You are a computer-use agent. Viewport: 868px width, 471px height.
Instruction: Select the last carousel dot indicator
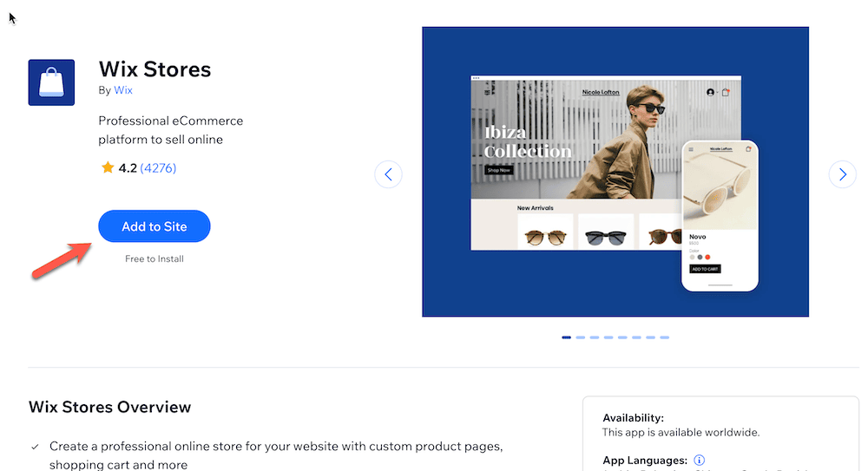[664, 337]
